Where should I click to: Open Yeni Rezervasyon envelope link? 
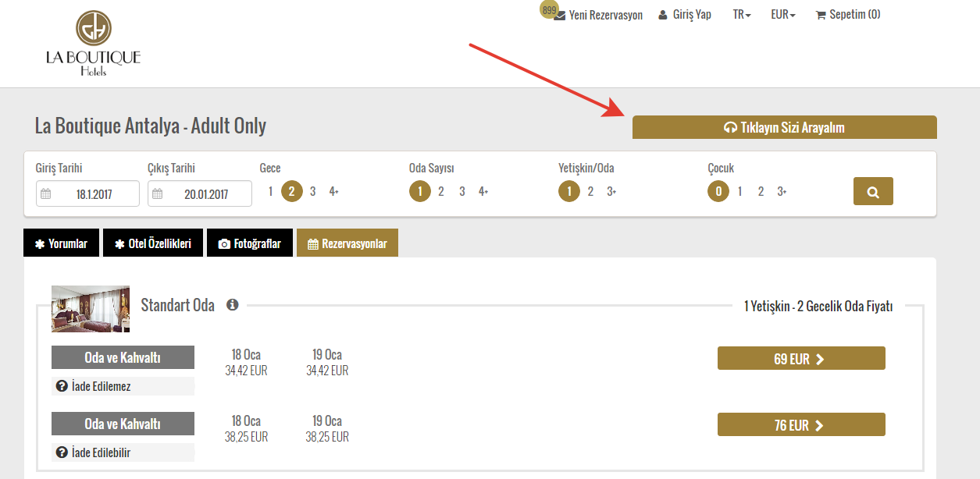pos(598,15)
